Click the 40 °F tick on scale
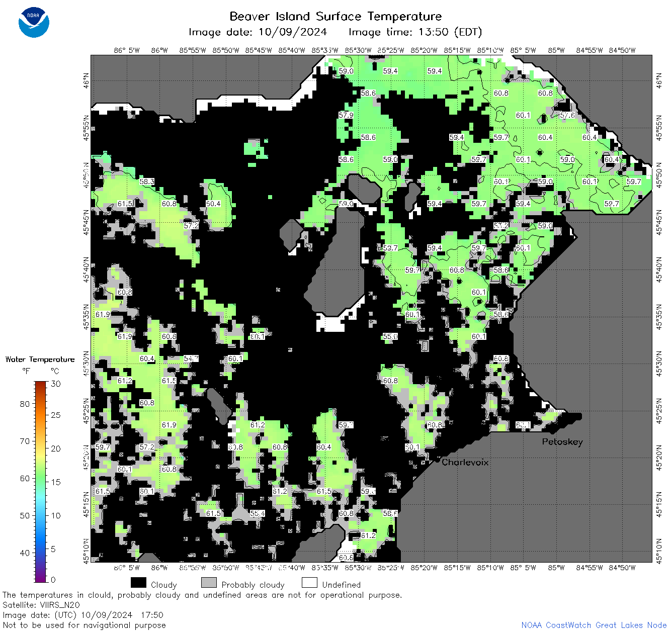 click(25, 553)
